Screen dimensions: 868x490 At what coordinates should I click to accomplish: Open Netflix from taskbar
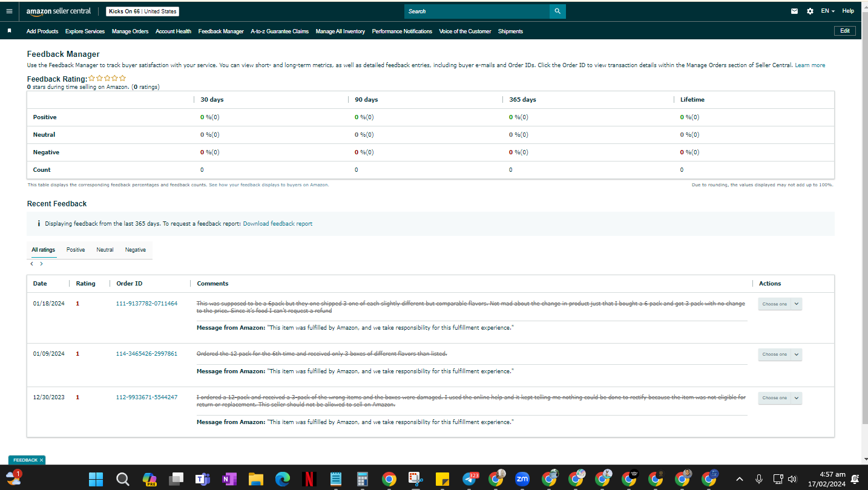(x=309, y=480)
